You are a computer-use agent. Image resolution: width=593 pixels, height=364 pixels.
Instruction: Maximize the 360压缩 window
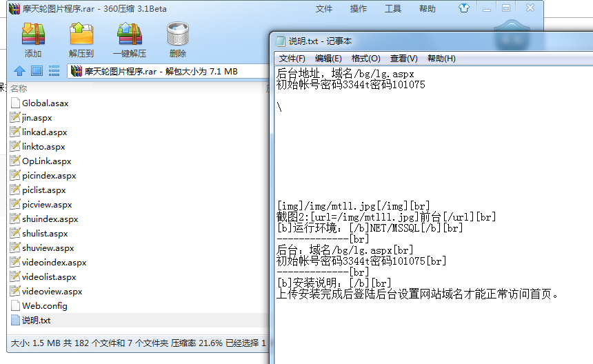[x=506, y=8]
